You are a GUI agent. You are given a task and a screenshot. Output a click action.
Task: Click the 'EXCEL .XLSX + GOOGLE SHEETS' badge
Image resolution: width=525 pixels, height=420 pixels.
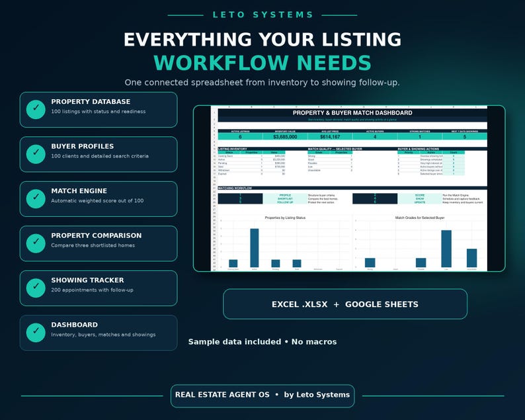click(x=345, y=304)
